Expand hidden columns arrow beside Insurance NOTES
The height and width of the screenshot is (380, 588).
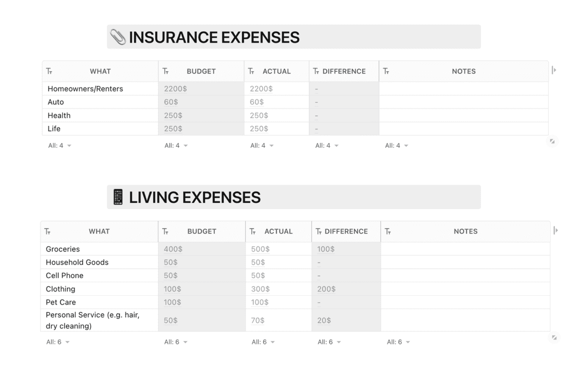[554, 70]
